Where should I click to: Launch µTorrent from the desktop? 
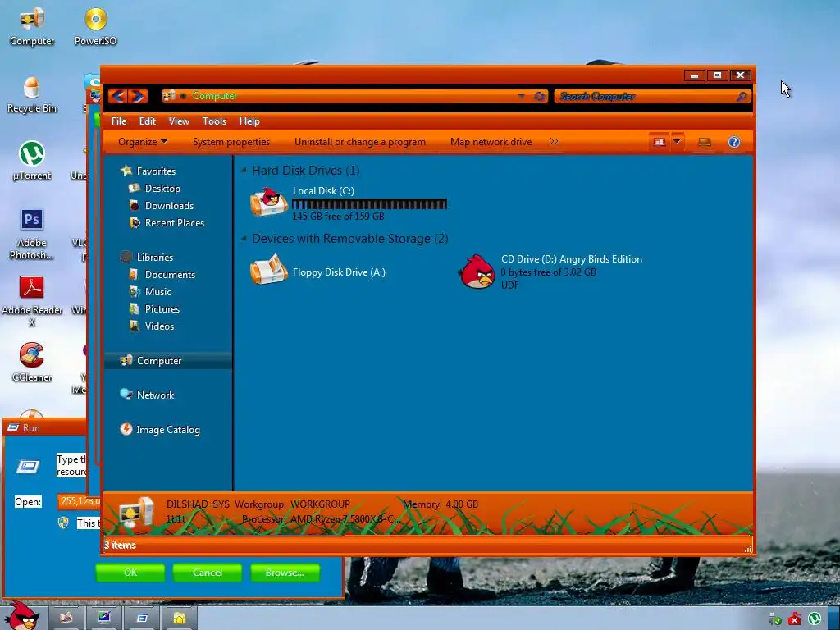32,161
